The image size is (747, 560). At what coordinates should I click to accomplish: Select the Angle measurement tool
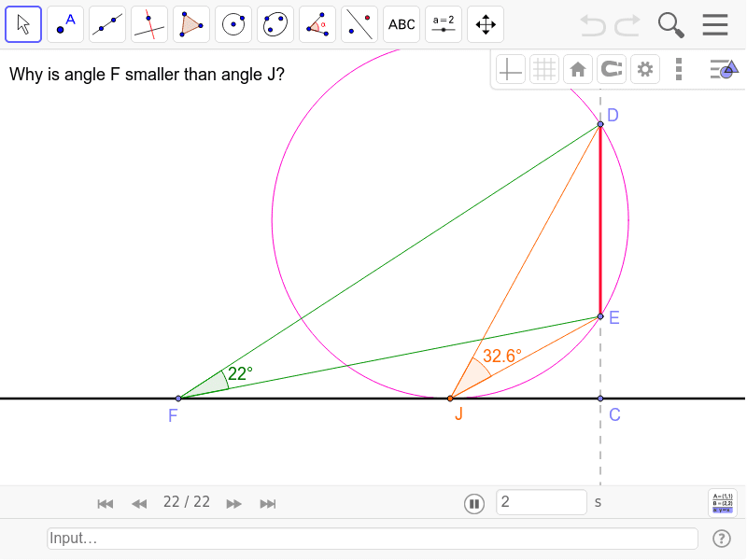[317, 24]
